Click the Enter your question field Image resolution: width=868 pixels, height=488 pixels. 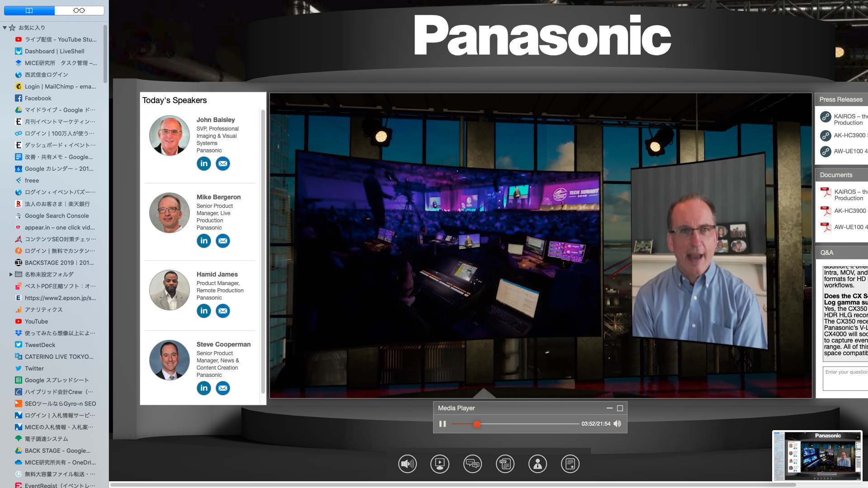(x=845, y=378)
